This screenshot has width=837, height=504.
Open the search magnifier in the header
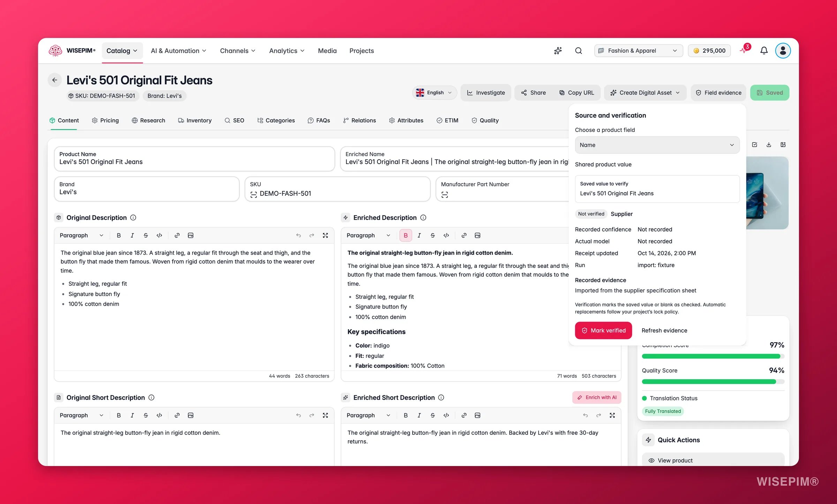tap(579, 51)
